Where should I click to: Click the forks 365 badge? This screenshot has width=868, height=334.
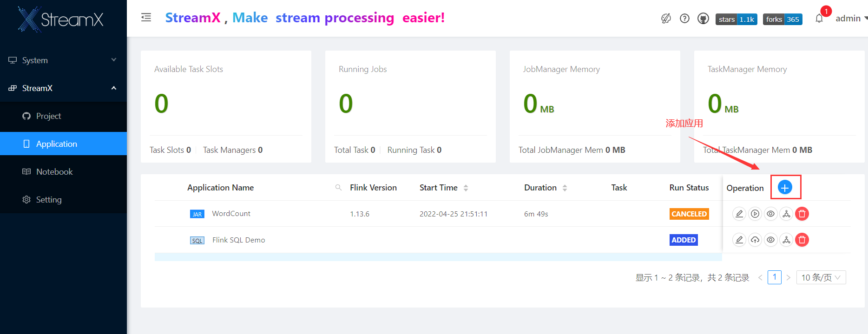(x=783, y=19)
